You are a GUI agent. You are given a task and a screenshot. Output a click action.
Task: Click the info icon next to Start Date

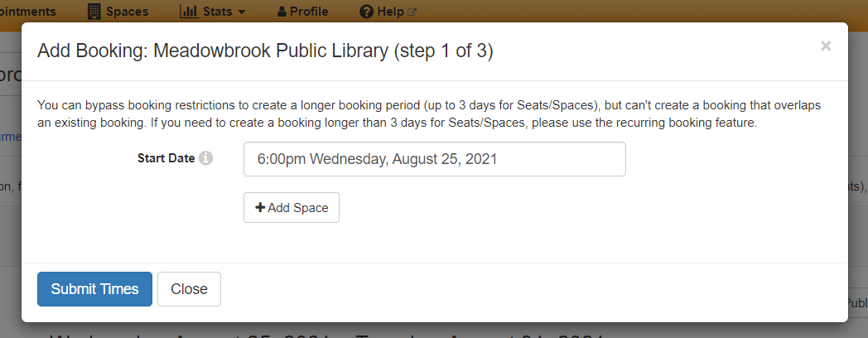pyautogui.click(x=206, y=158)
